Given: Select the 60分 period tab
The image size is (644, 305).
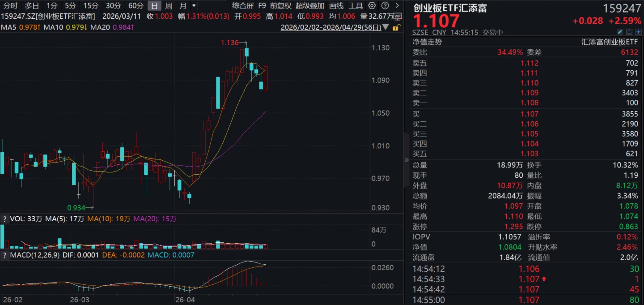Looking at the screenshot, I should [136, 6].
